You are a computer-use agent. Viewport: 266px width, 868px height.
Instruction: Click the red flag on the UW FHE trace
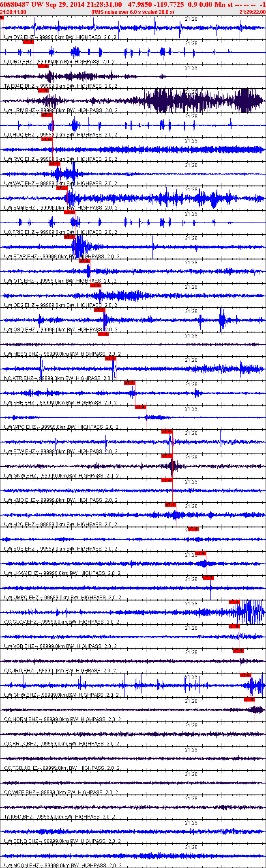click(x=129, y=382)
